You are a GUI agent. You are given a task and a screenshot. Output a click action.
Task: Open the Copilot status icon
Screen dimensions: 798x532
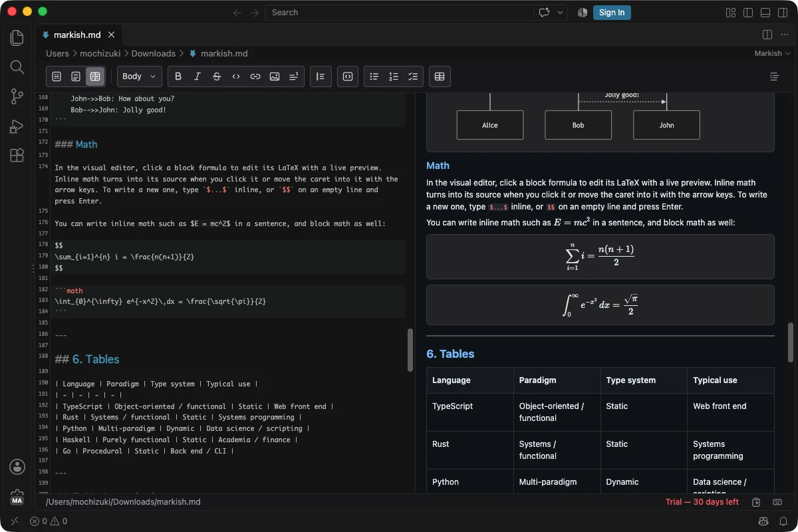coord(763,521)
